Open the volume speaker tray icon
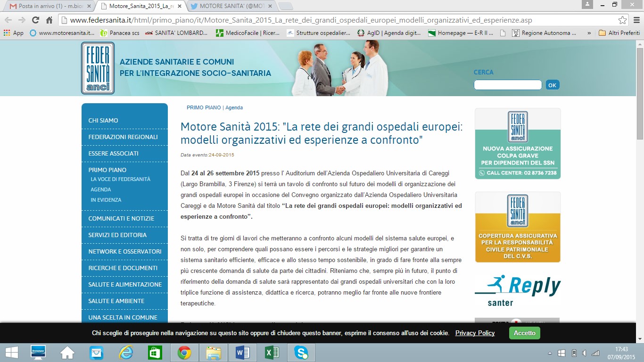The width and height of the screenshot is (644, 362). pos(584,353)
